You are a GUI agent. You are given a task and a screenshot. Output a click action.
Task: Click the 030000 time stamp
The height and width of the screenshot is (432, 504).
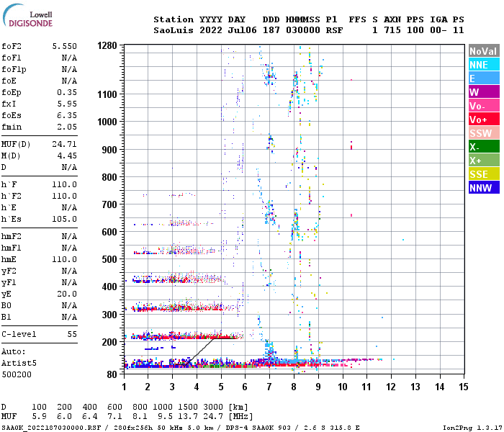tap(303, 30)
